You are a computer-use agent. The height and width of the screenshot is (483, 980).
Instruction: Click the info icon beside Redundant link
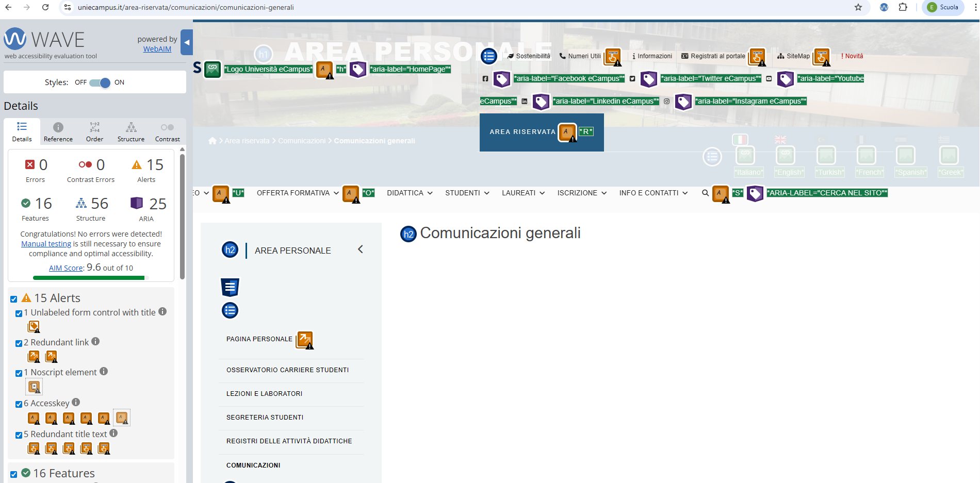(95, 341)
